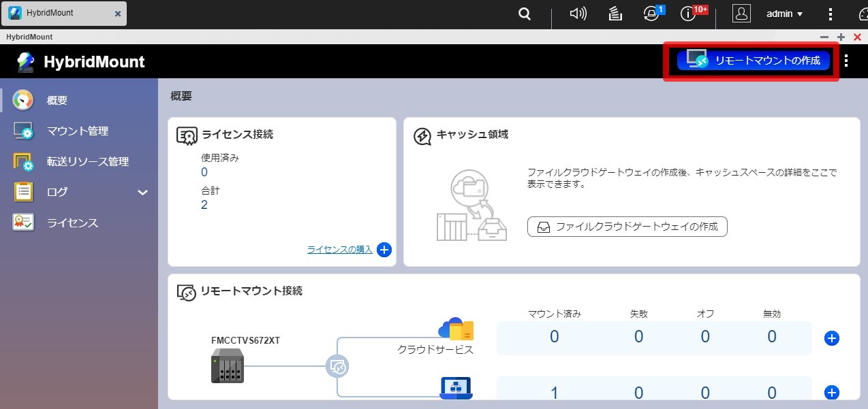Open マウント管理 in the sidebar
Image resolution: width=868 pixels, height=409 pixels.
[x=79, y=131]
